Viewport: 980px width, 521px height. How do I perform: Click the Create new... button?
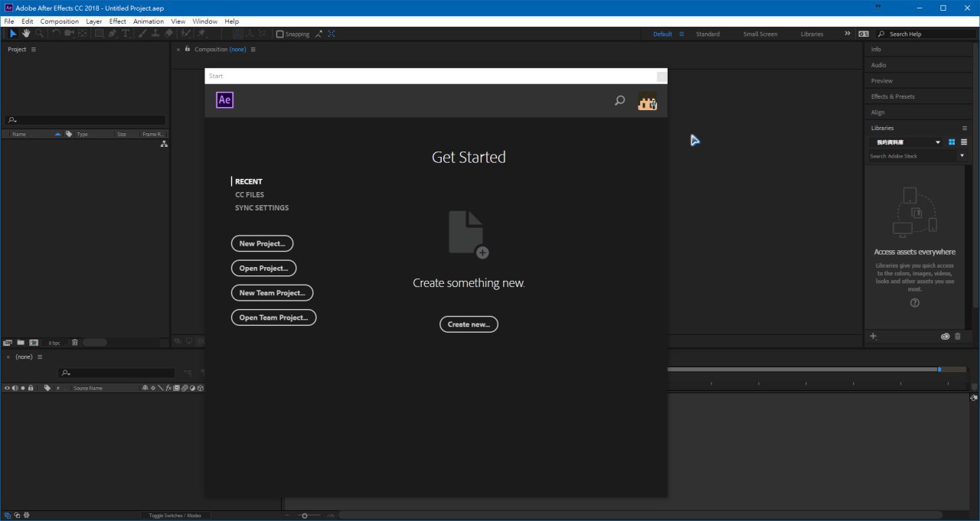click(x=469, y=324)
